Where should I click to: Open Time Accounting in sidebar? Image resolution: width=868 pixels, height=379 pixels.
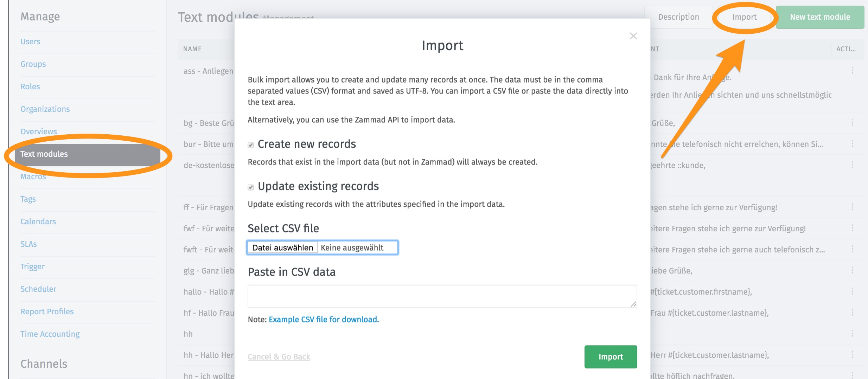(x=50, y=334)
